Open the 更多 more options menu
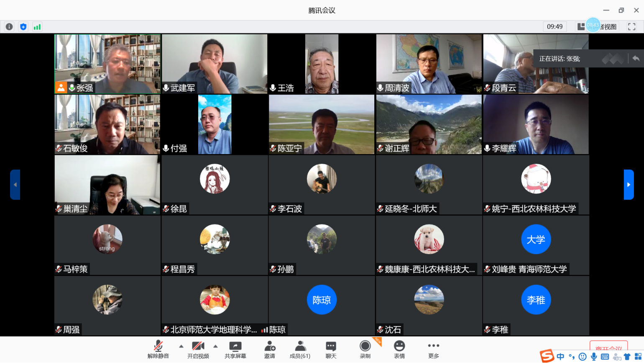Viewport: 644px width, 363px height. [x=434, y=349]
